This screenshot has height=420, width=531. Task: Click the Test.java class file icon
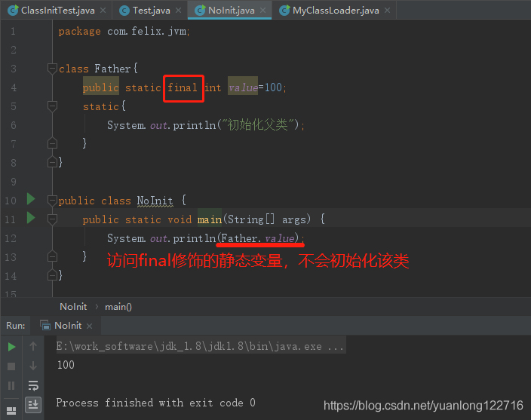pyautogui.click(x=124, y=11)
